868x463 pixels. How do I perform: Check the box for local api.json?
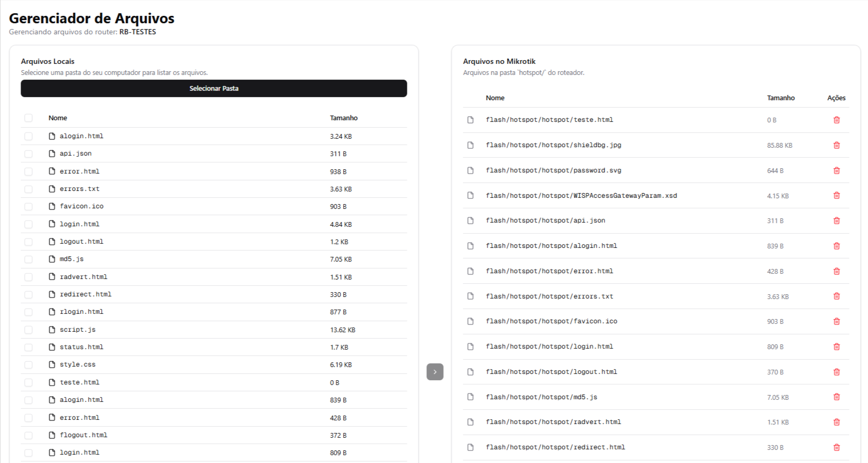(x=28, y=153)
